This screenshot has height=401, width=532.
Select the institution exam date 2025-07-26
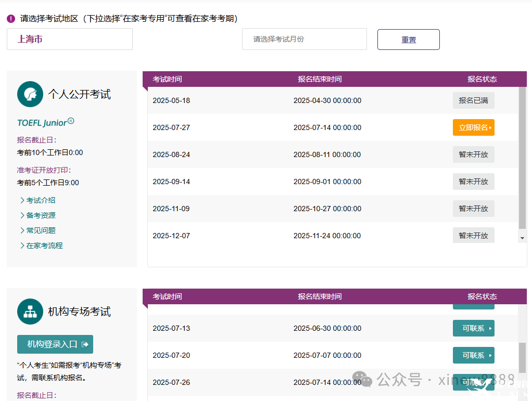click(171, 382)
